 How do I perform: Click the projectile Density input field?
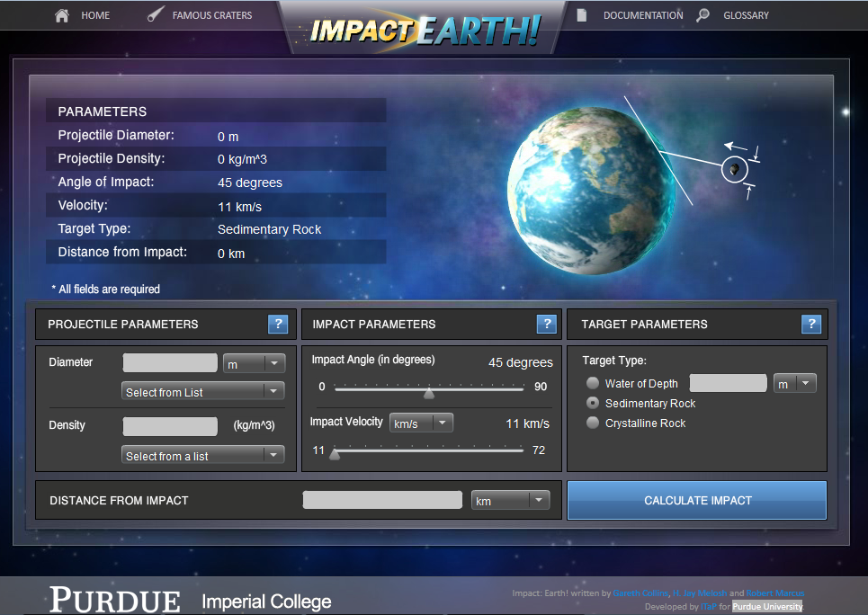pyautogui.click(x=170, y=427)
